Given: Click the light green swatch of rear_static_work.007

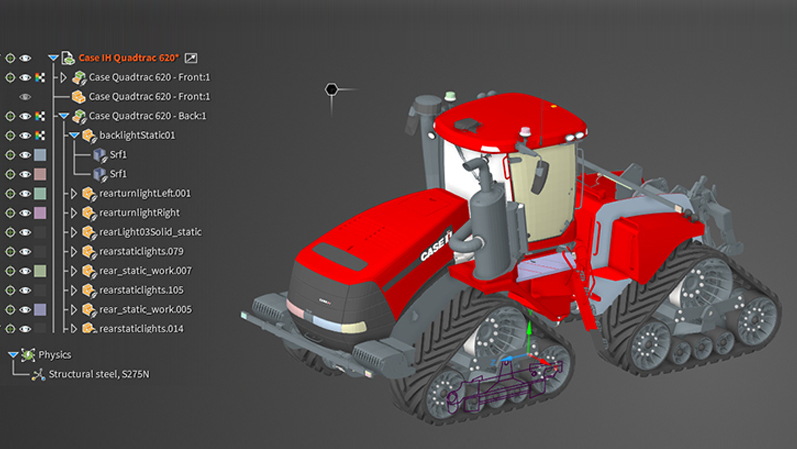Looking at the screenshot, I should point(40,271).
